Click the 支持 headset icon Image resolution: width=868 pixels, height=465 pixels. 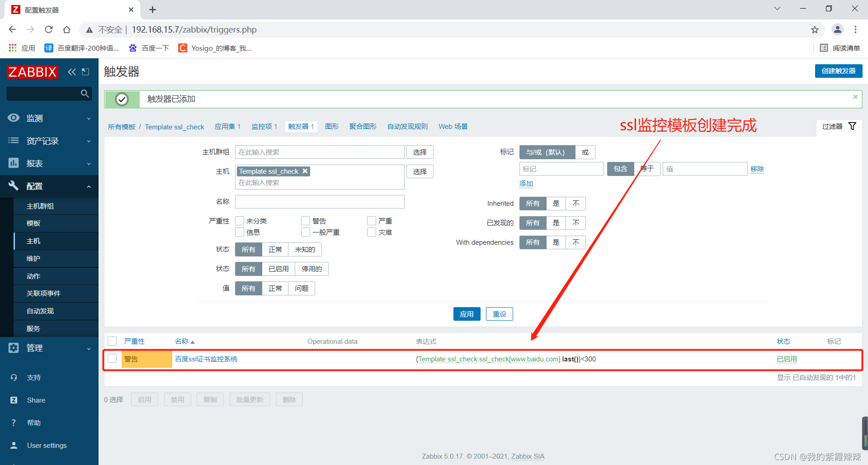(x=14, y=377)
